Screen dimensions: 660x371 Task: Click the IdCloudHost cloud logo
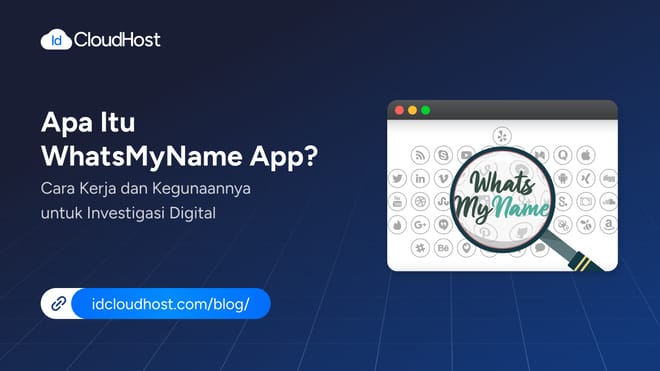(x=56, y=40)
